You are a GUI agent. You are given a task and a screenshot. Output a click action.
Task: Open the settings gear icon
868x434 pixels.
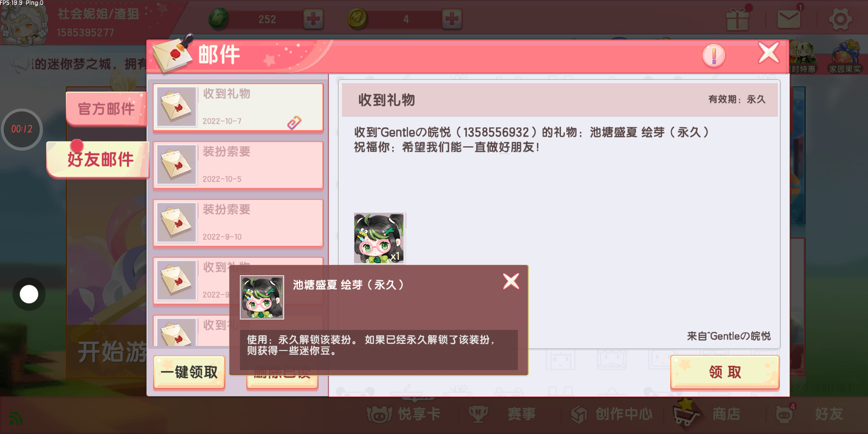840,19
